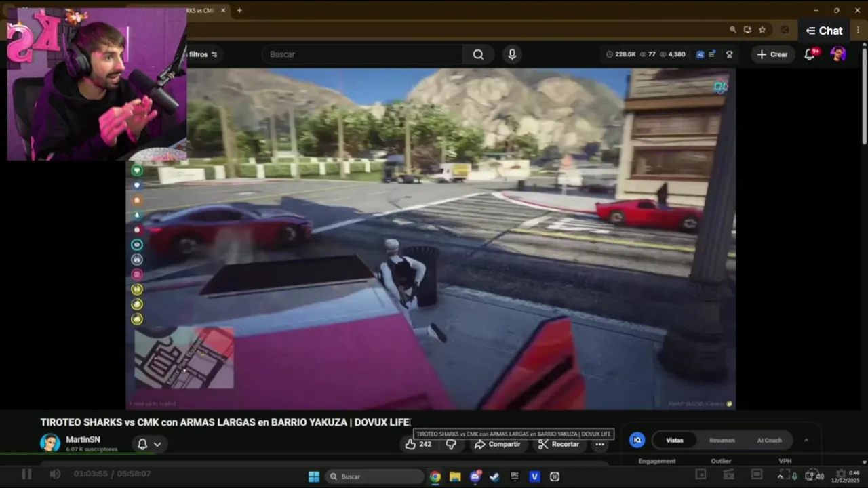Click the install app icon in address bar

(747, 30)
